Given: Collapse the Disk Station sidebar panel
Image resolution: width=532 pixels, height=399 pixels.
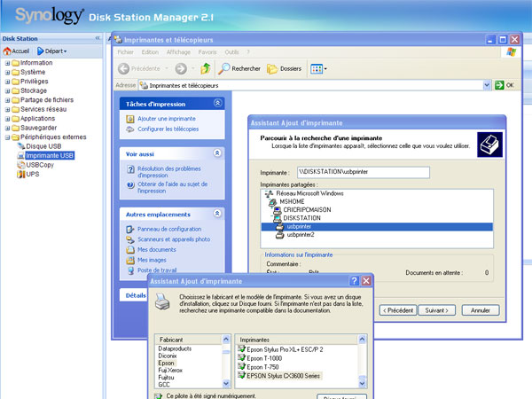Looking at the screenshot, I should (98, 38).
